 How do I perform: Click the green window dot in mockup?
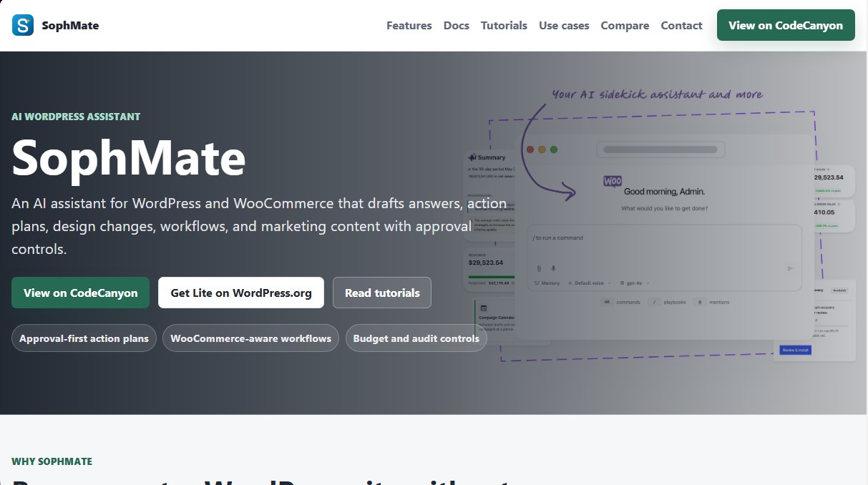pyautogui.click(x=553, y=150)
